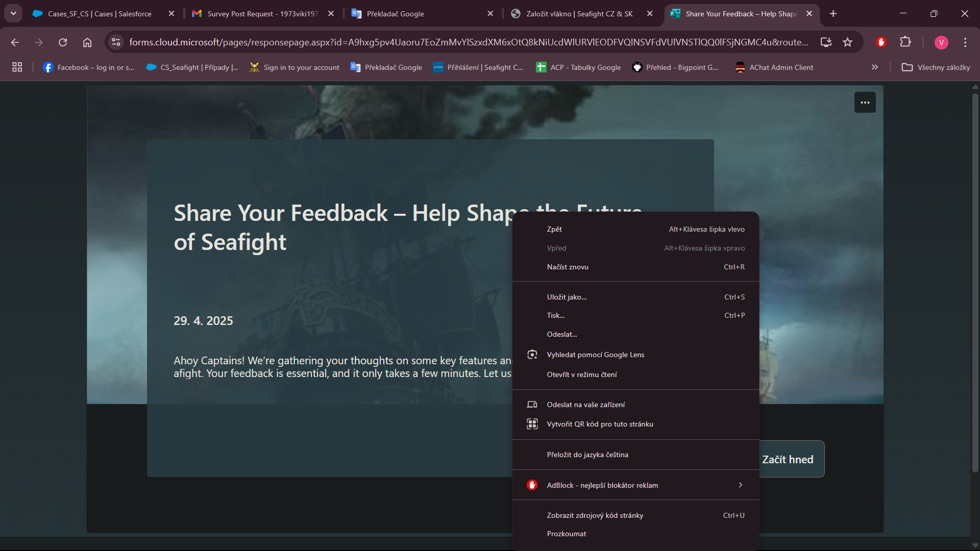This screenshot has width=980, height=551.
Task: Open the AdBlock extension icon in toolbar
Action: tap(881, 42)
